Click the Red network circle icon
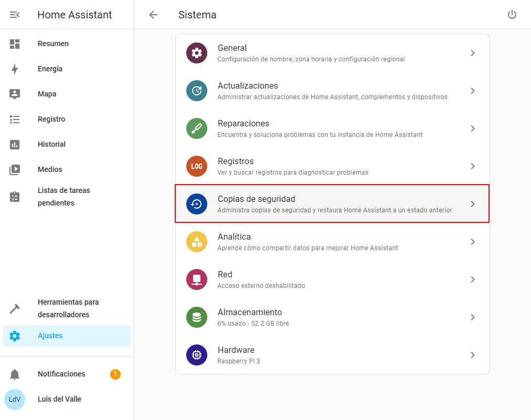The image size is (531, 420). tap(197, 279)
